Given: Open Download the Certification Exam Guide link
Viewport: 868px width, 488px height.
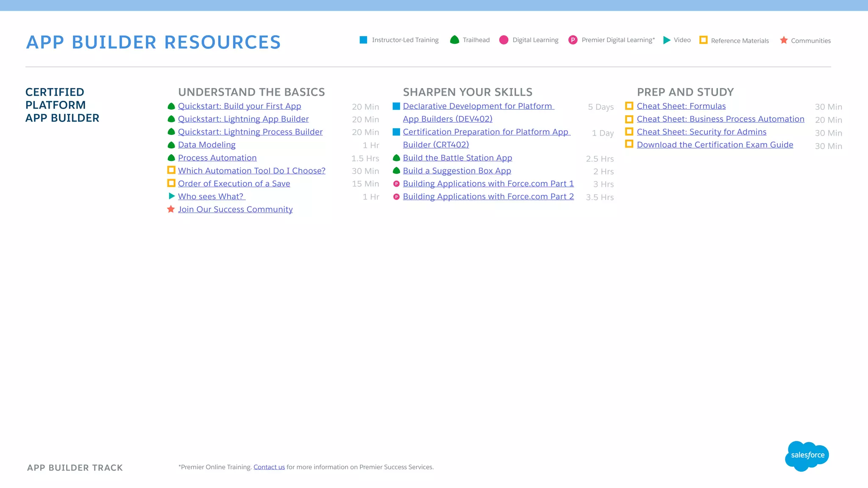Looking at the screenshot, I should (x=715, y=145).
